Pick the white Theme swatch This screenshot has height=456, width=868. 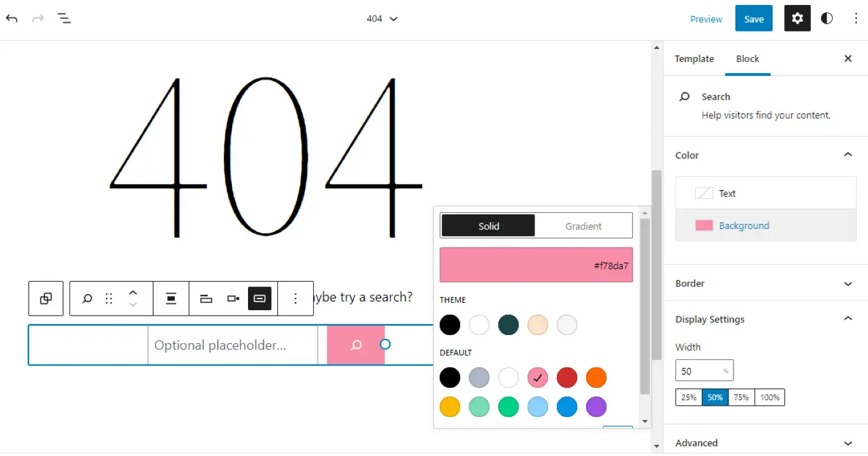click(479, 324)
